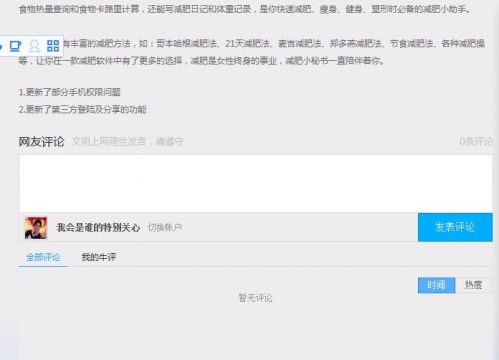Switch to the 全部评论 tab
Viewport: 499px width, 360px height.
coord(43,257)
